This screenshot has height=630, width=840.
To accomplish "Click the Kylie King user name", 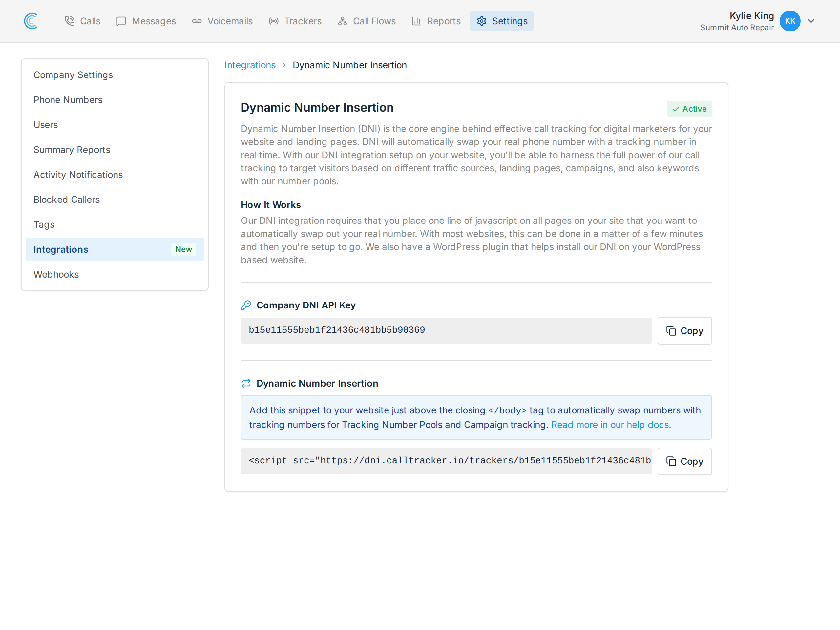I will pyautogui.click(x=751, y=15).
